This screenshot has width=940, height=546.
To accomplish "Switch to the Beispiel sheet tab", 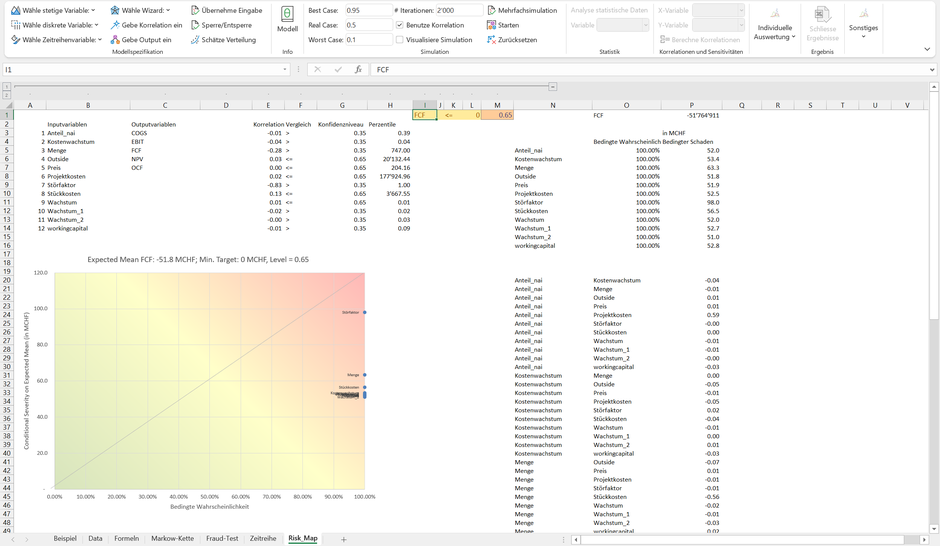I will click(65, 538).
